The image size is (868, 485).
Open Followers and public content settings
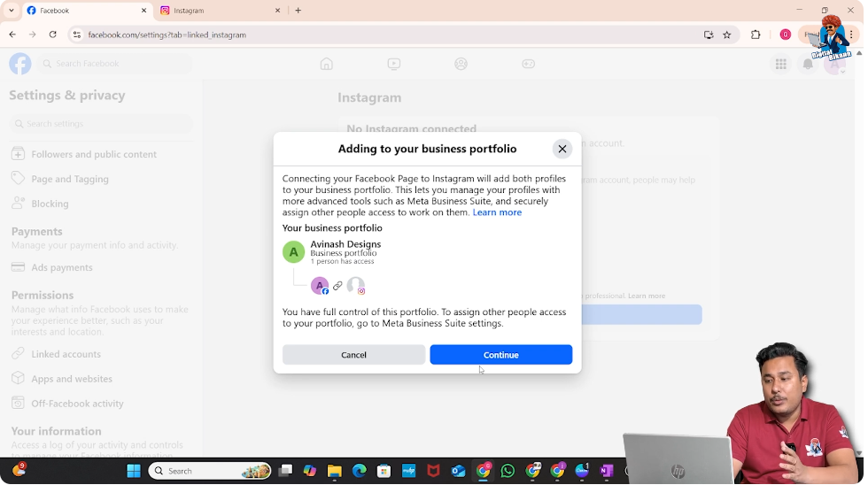point(101,154)
